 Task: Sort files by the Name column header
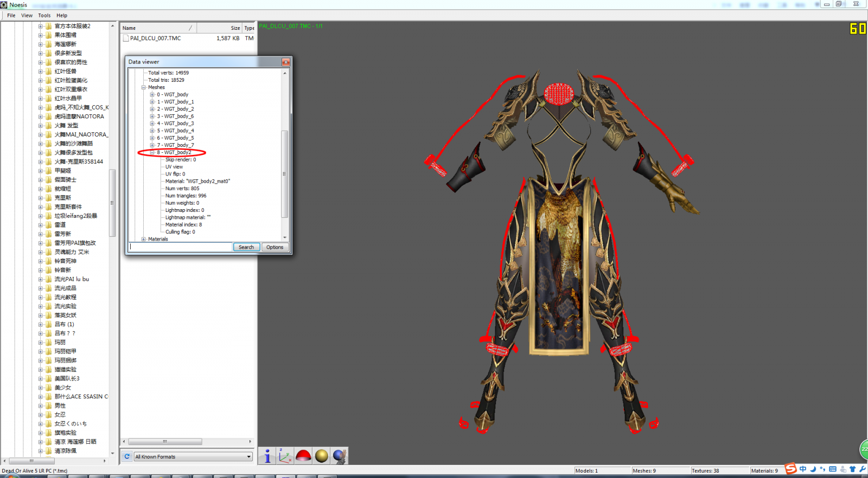point(158,28)
